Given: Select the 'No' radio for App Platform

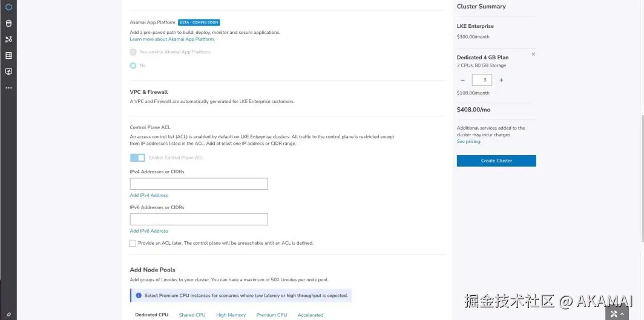Looking at the screenshot, I should pos(133,65).
